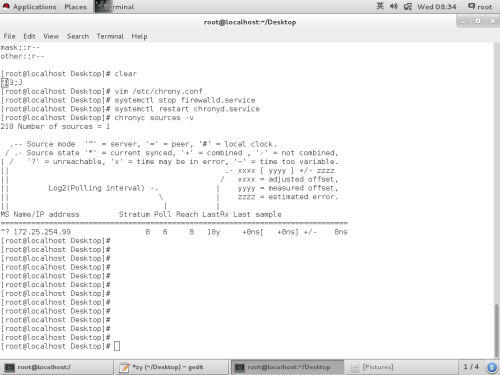Open the Search menu
Screen dimensions: 500x375
[78, 36]
